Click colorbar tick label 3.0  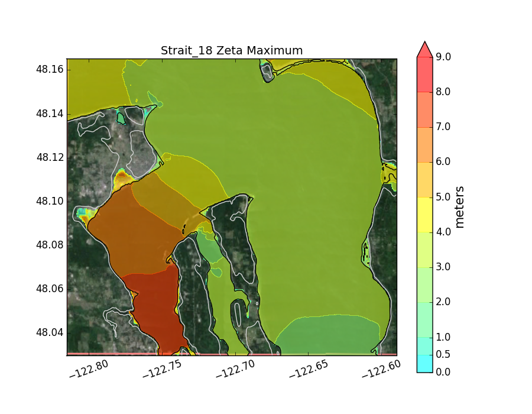tap(443, 267)
